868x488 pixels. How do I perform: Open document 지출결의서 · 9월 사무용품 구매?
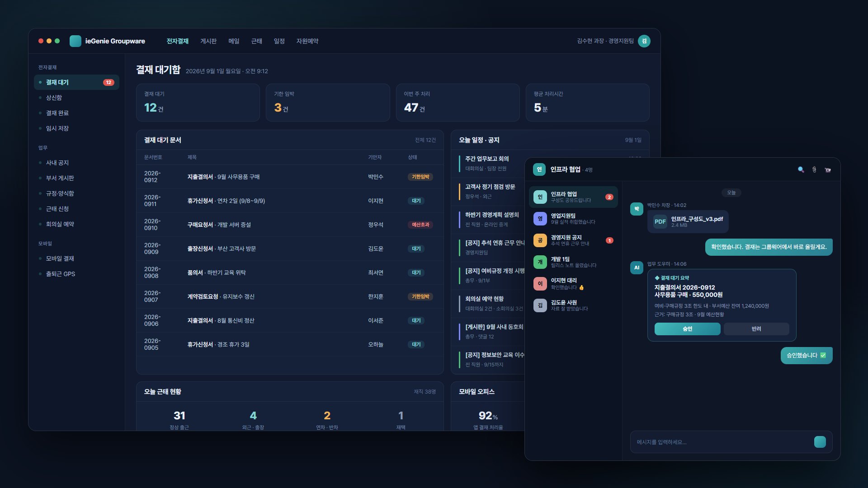point(290,177)
